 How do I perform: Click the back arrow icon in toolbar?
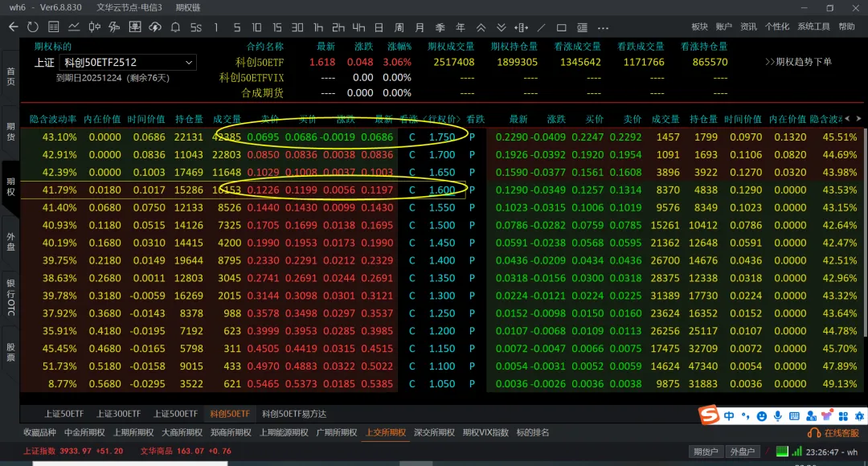click(x=14, y=27)
